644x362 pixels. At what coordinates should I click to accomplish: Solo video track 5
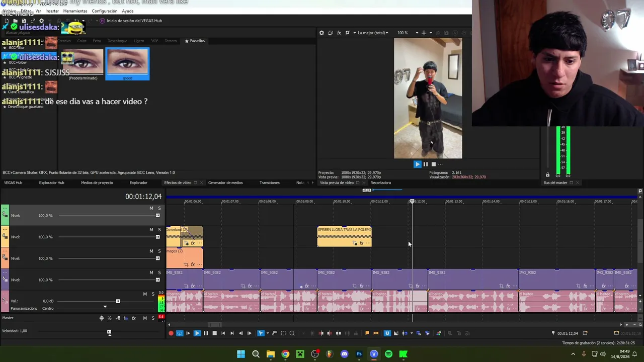point(159,251)
